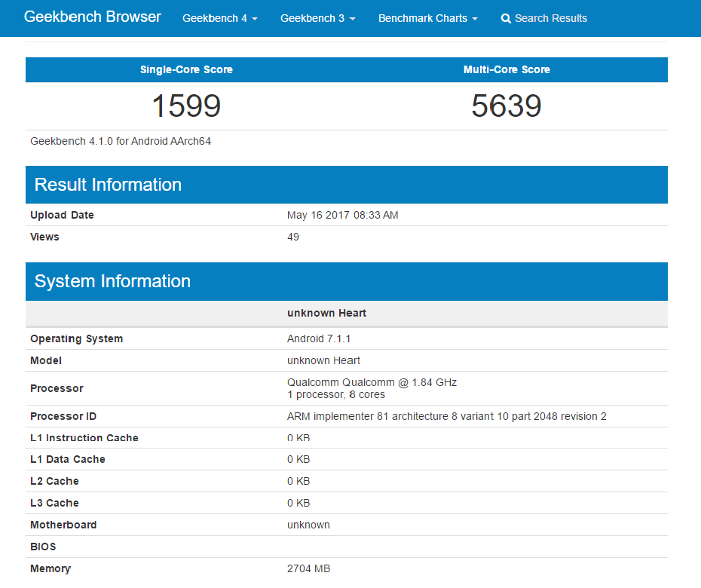Select the multi-core score 5639
The height and width of the screenshot is (588, 701).
(x=507, y=106)
